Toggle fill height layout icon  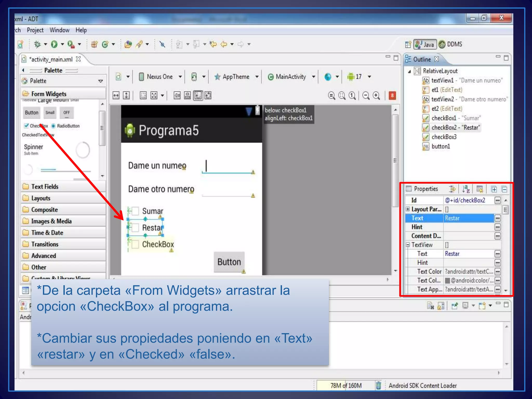coord(126,96)
